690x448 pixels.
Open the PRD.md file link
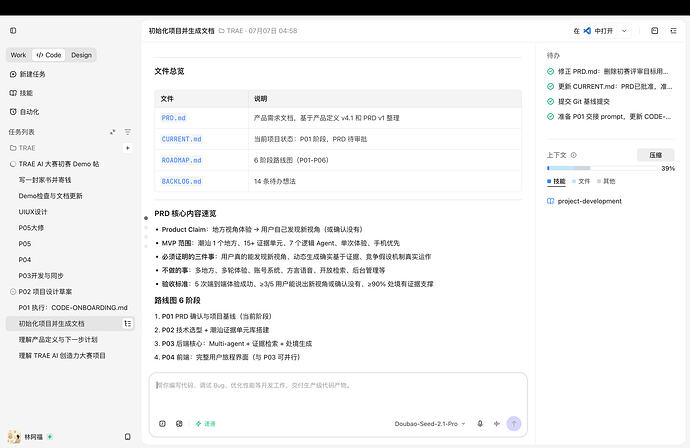tap(173, 118)
